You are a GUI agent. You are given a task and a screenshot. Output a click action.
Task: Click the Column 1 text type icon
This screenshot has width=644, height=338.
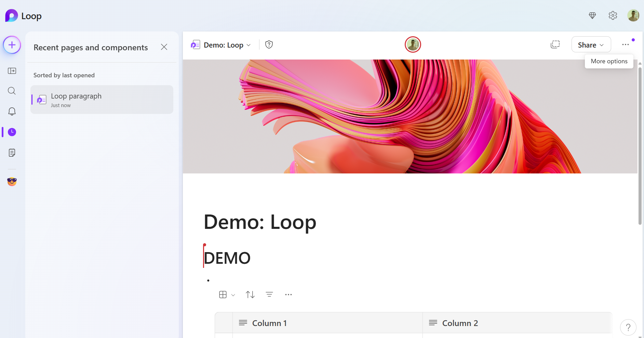(x=243, y=323)
